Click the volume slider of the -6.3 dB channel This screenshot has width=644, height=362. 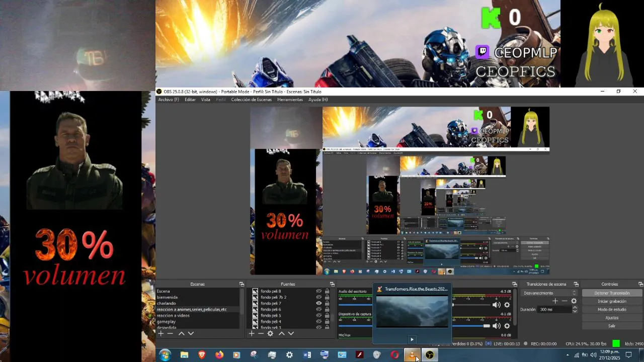(x=470, y=305)
